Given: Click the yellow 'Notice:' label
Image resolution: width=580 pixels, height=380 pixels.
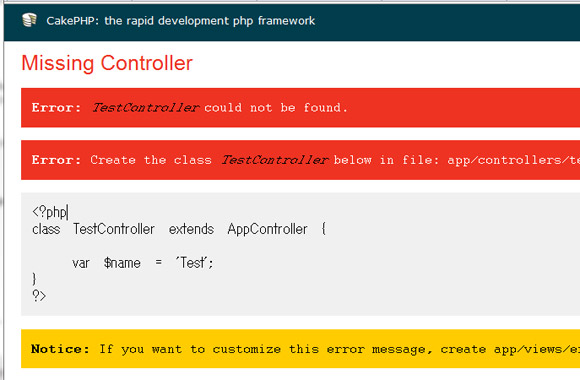Looking at the screenshot, I should point(60,349).
